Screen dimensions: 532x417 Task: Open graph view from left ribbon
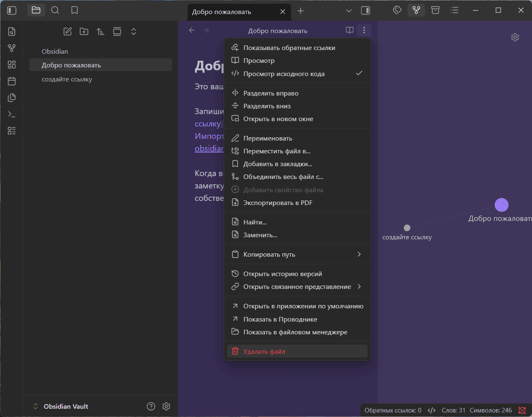(12, 48)
